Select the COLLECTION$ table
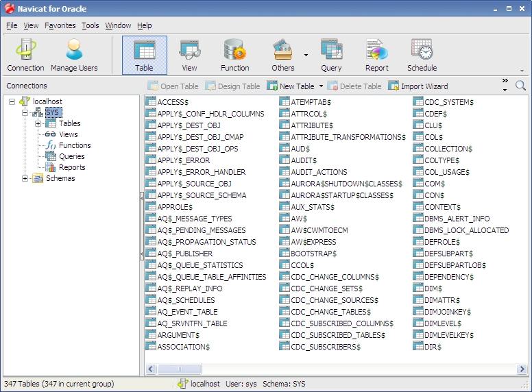 (448, 149)
